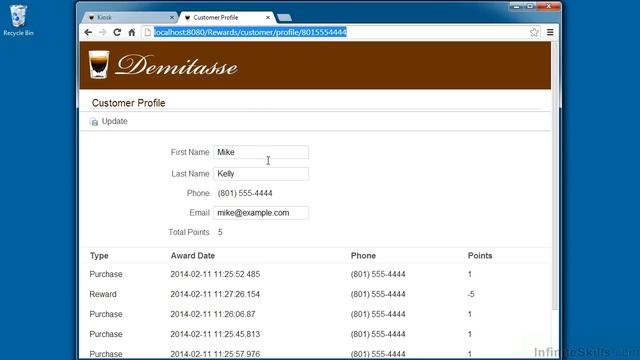The width and height of the screenshot is (640, 360).
Task: Click the -5 points value
Action: [x=471, y=294]
